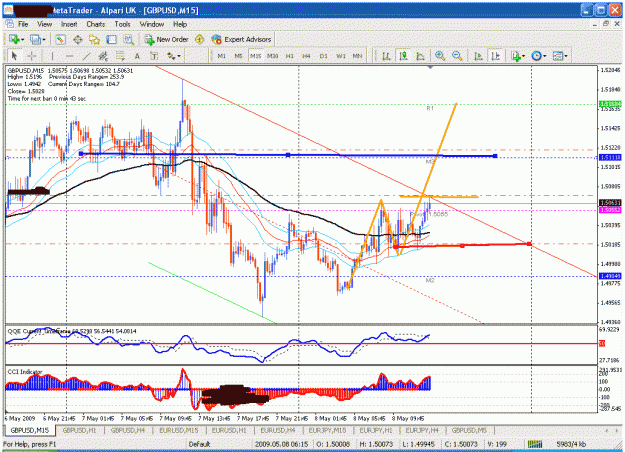
Task: Select the blue horizontal line center handle
Action: tap(288, 155)
